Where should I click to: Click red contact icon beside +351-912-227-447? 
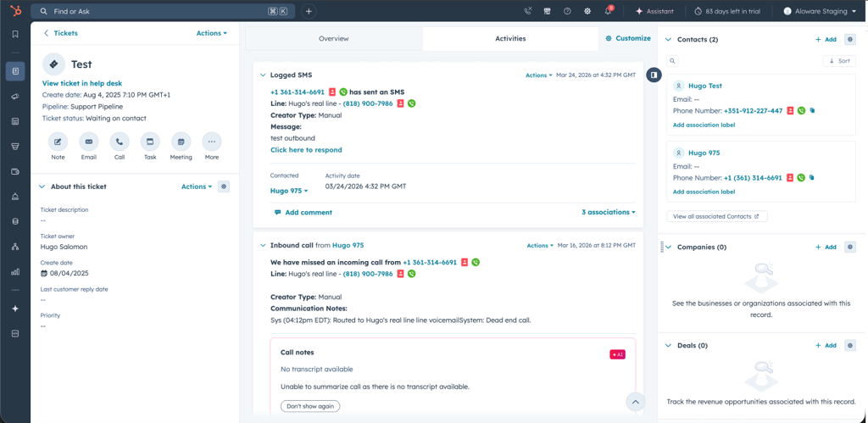point(791,111)
